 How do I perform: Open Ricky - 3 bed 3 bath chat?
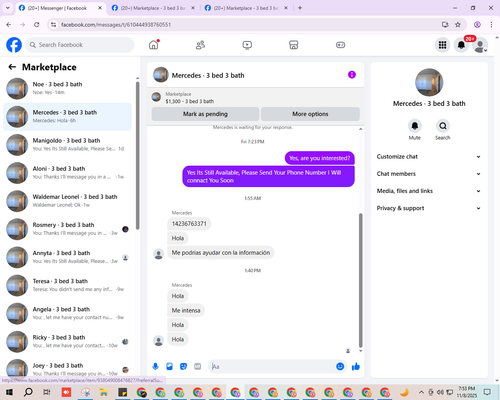coord(67,341)
